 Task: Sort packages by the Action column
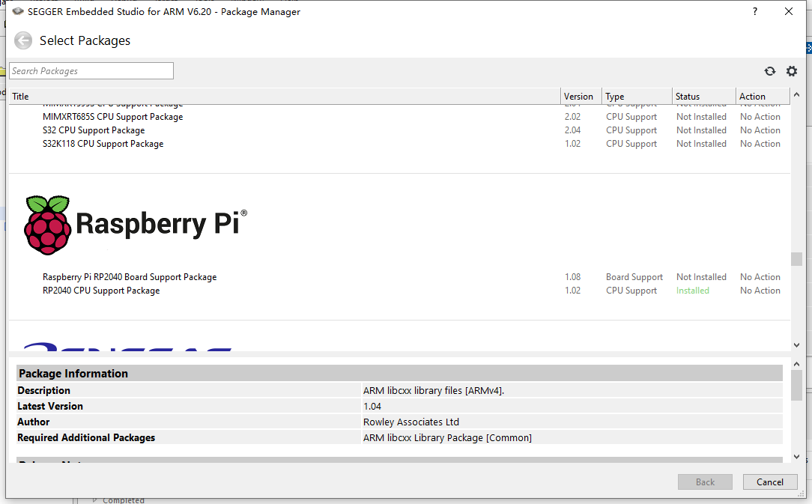[763, 97]
